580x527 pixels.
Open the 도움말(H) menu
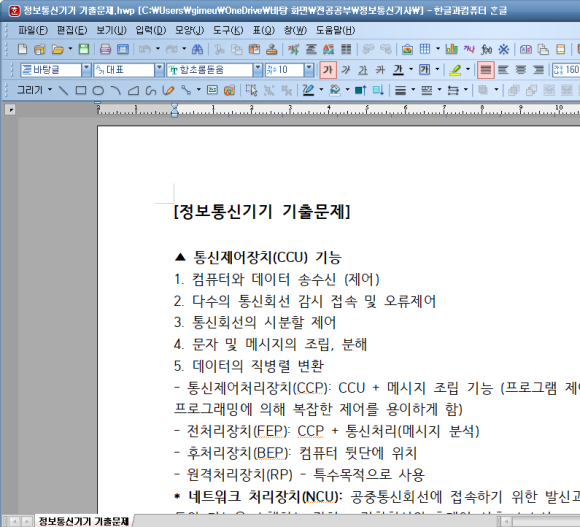coord(335,30)
